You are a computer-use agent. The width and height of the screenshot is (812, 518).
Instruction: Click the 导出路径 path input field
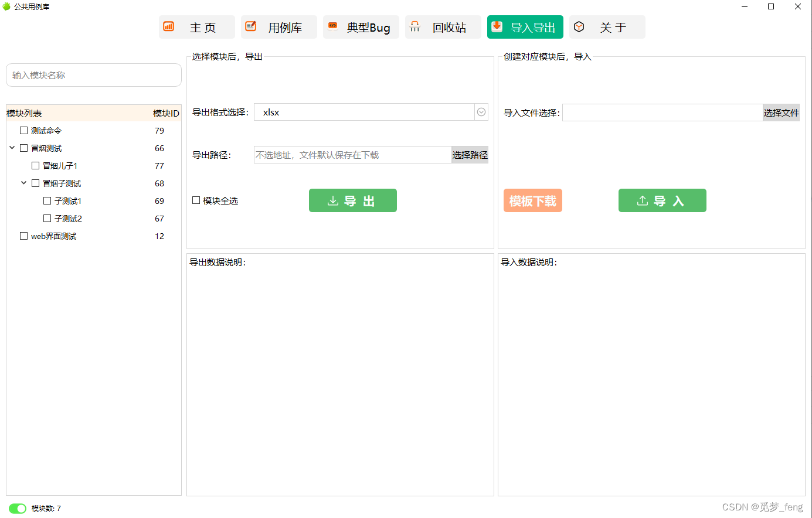click(x=352, y=155)
